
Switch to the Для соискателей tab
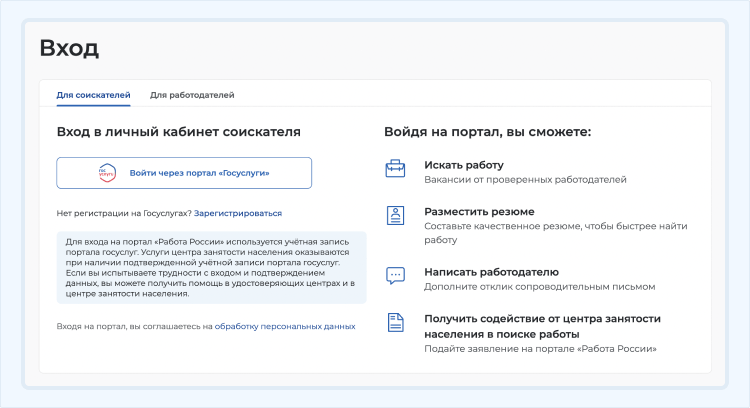93,95
